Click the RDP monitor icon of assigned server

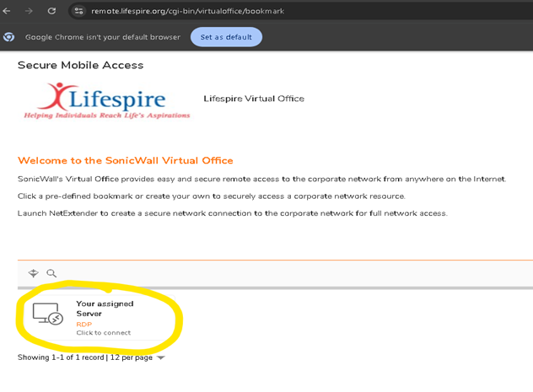pos(47,314)
